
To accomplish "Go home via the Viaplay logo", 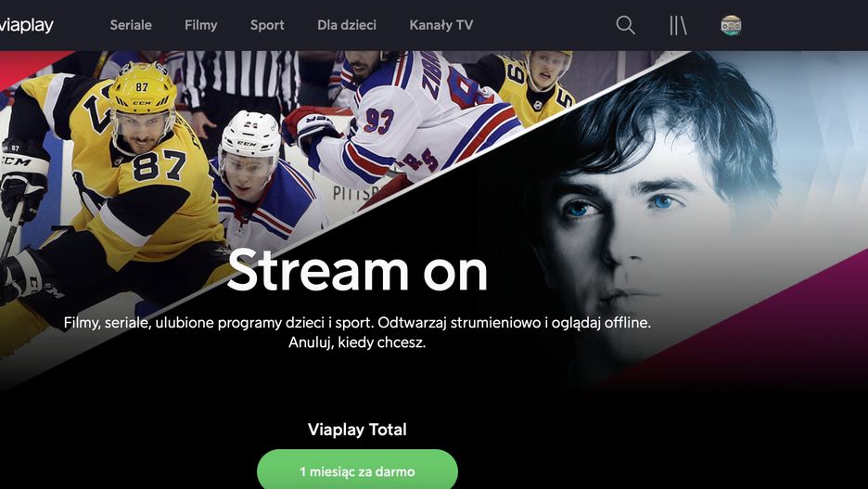I will 27,25.
